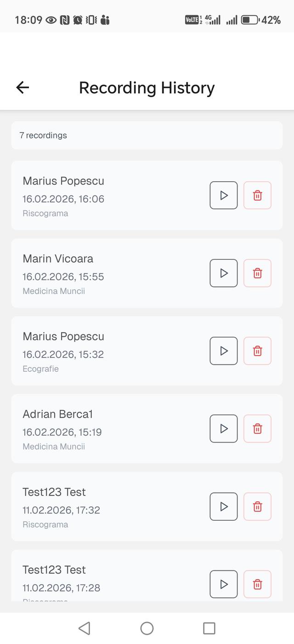Tap the Android back triangle button
This screenshot has width=294, height=644.
coord(84,628)
